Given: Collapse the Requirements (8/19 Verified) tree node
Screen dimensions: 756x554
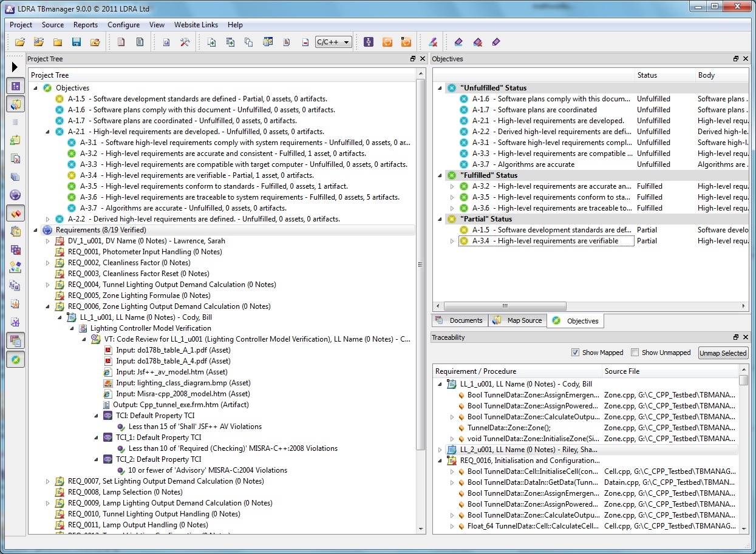Looking at the screenshot, I should point(36,230).
